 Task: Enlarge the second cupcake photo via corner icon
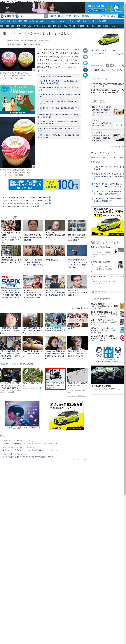pyautogui.click(x=33, y=167)
